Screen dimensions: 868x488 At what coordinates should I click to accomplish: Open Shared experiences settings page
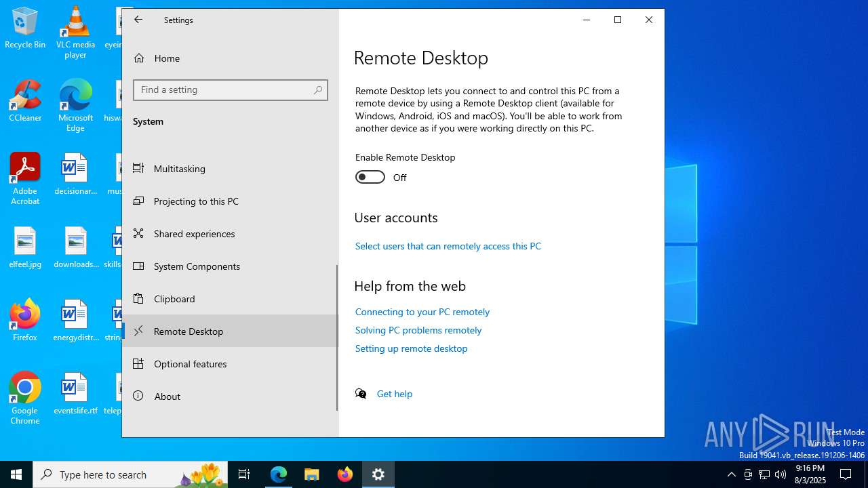point(231,234)
